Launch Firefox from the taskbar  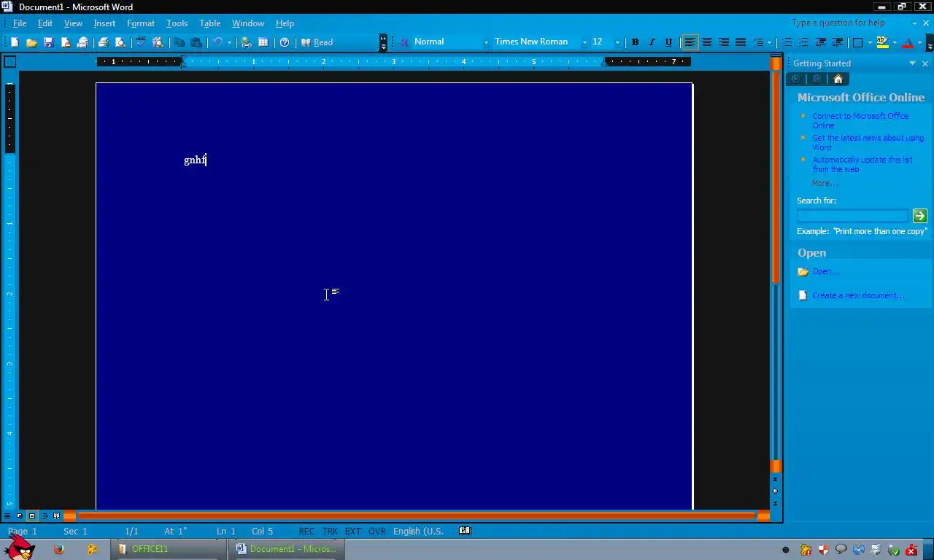coord(59,549)
